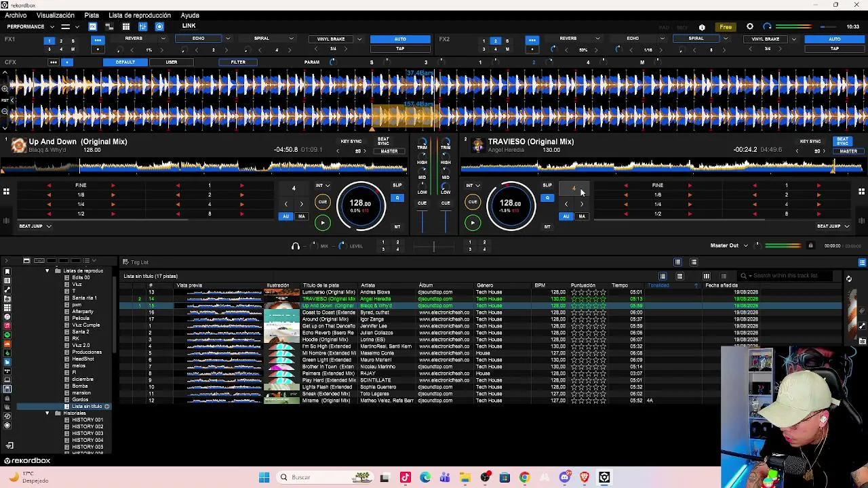This screenshot has height=488, width=868.
Task: Open the Ayuda menu
Action: tap(190, 16)
